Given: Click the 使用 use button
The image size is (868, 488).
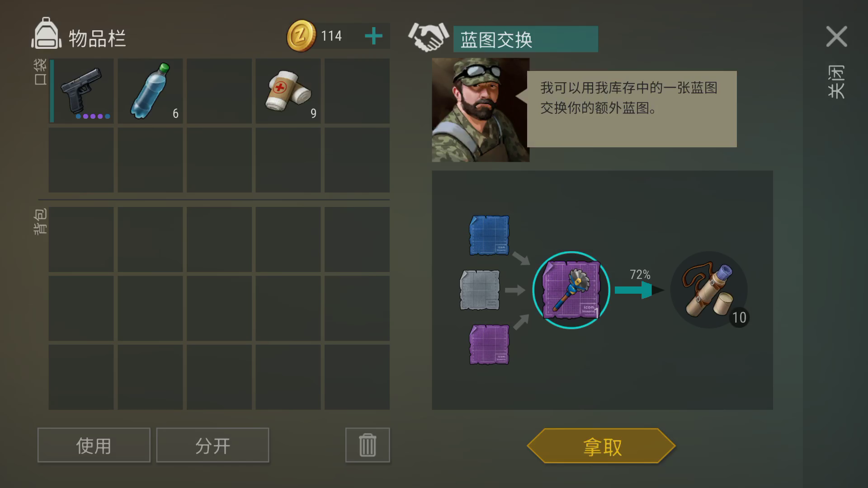Looking at the screenshot, I should pyautogui.click(x=94, y=445).
